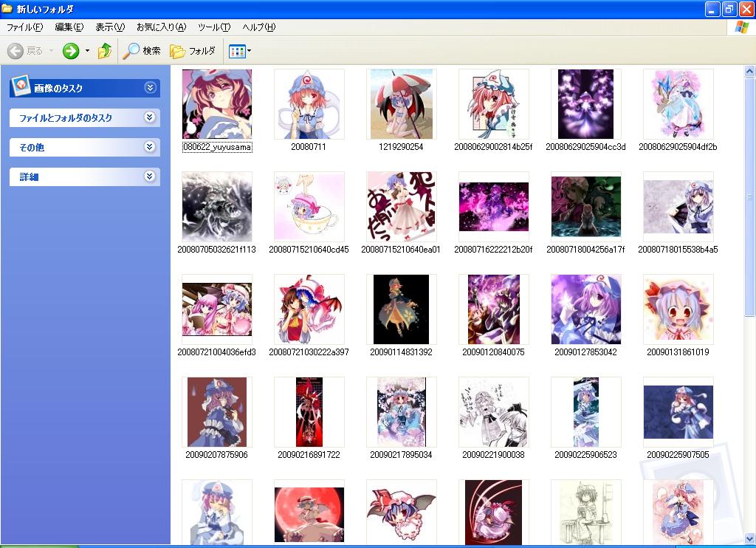This screenshot has width=756, height=548.
Task: Expand the 詳細 panel chevron
Action: (x=149, y=177)
